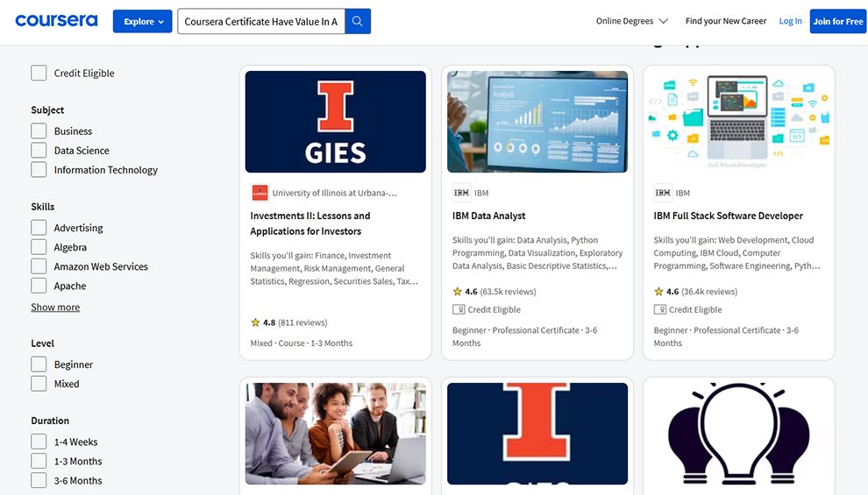The image size is (868, 495).
Task: Expand skills list with Show more
Action: click(55, 307)
